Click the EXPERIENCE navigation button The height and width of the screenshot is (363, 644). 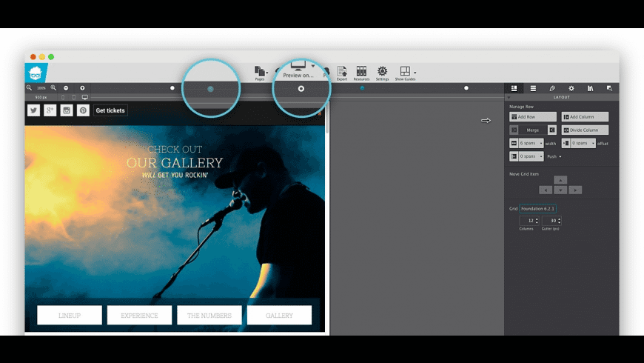point(139,316)
